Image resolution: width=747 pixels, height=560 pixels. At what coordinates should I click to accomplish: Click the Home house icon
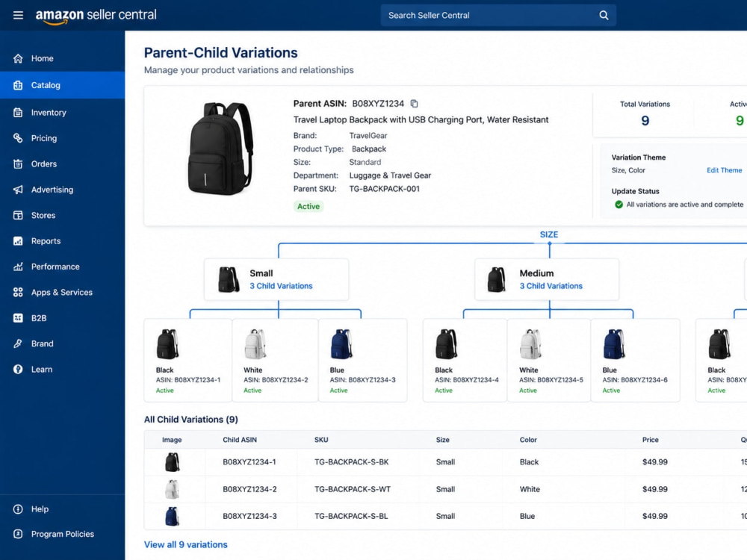pyautogui.click(x=18, y=58)
